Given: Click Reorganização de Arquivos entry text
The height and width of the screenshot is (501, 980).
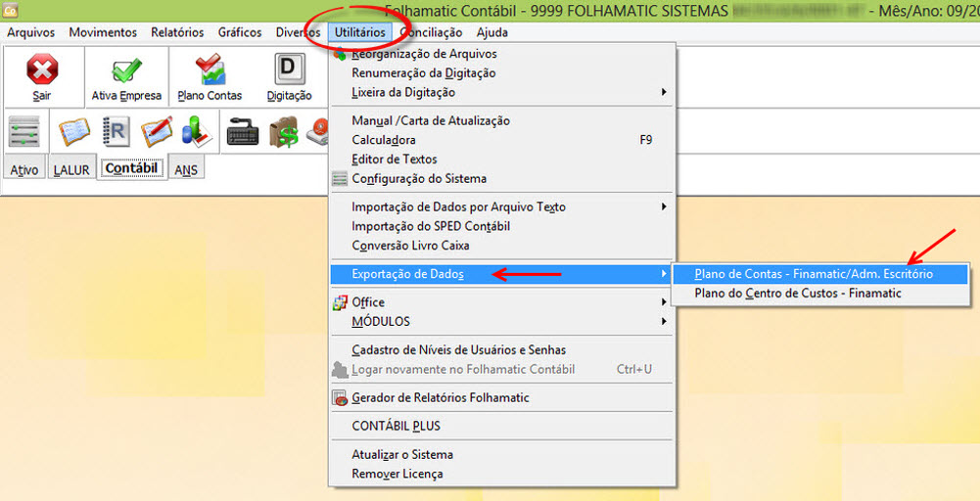Looking at the screenshot, I should pyautogui.click(x=424, y=54).
